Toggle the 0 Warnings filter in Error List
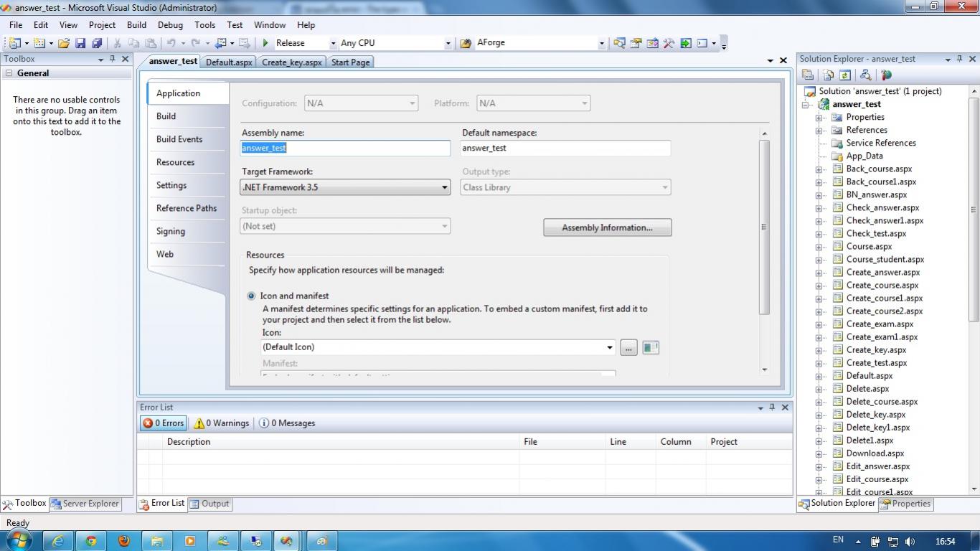The image size is (980, 551). (222, 423)
